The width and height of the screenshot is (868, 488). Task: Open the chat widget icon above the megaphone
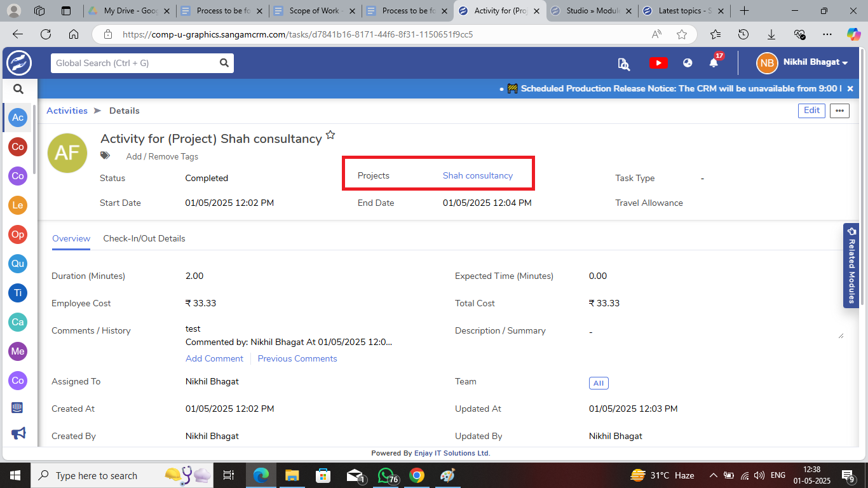(x=18, y=407)
